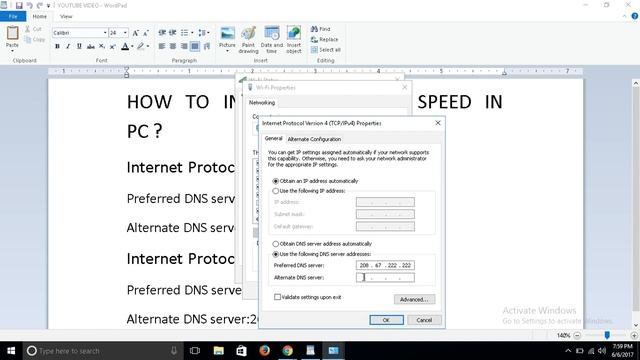The width and height of the screenshot is (640, 360).
Task: Toggle Bold formatting
Action: (57, 47)
